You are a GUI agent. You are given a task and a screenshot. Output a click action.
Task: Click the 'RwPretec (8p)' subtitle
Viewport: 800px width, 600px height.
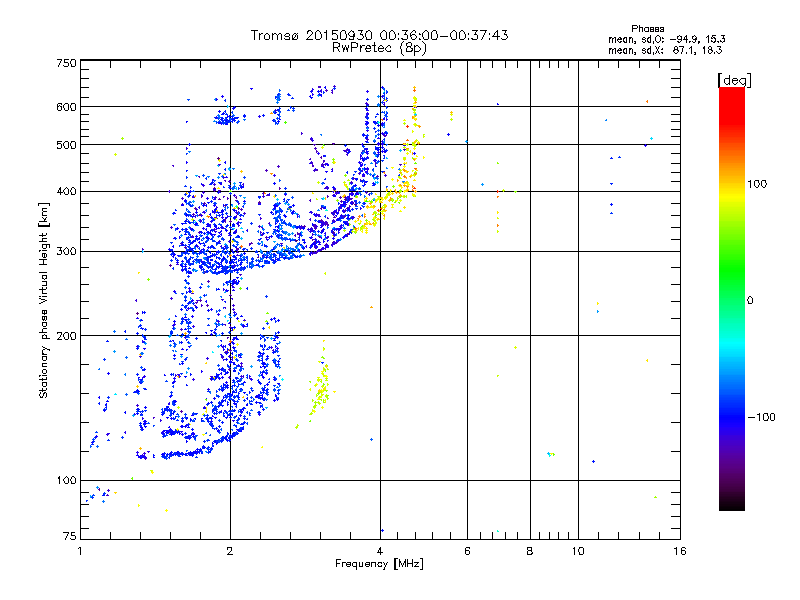point(379,48)
